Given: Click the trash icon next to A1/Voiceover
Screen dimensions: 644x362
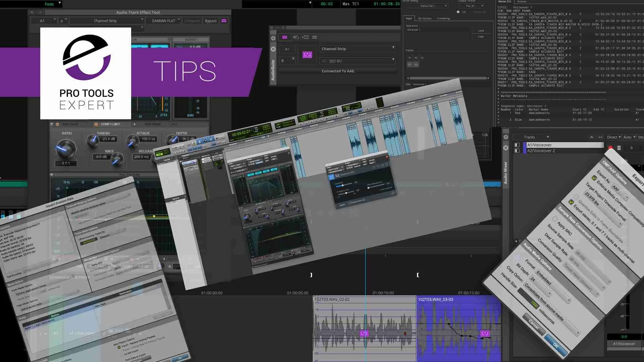Looking at the screenshot, I should [619, 148].
